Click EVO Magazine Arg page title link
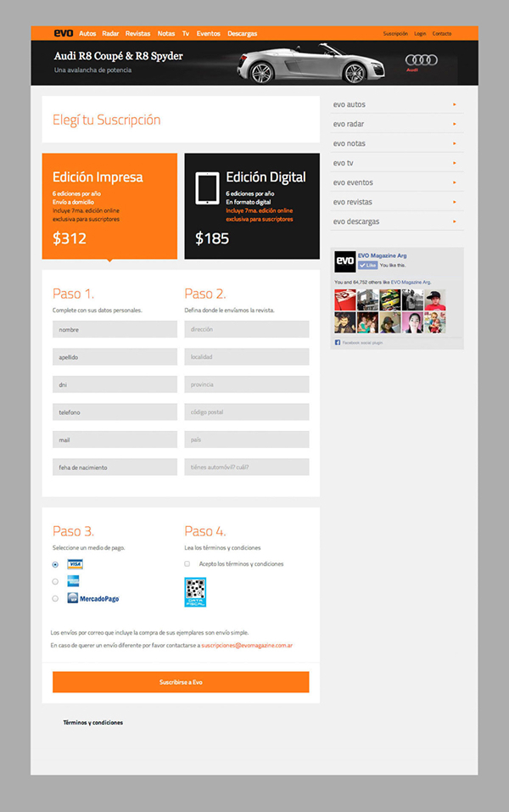 382,255
